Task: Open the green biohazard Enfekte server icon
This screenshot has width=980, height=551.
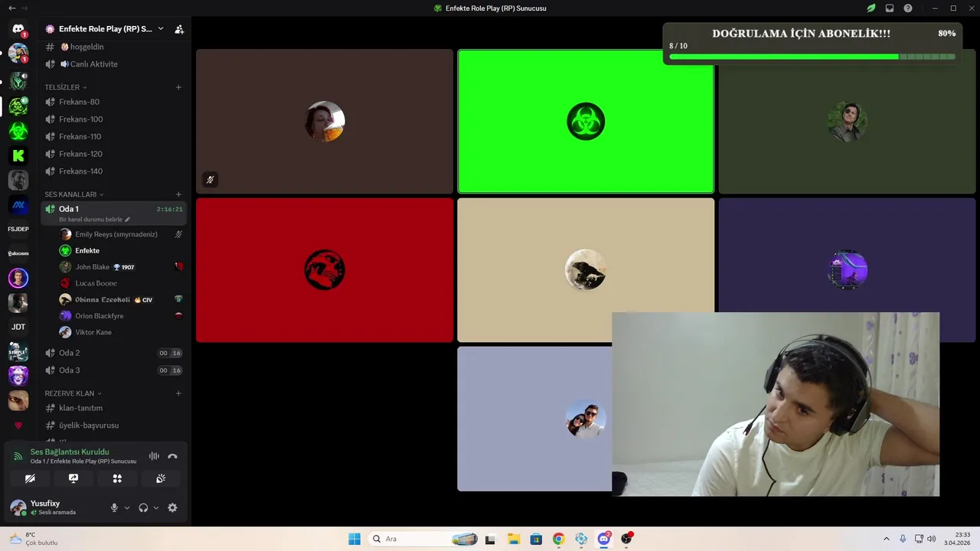Action: coord(18,131)
